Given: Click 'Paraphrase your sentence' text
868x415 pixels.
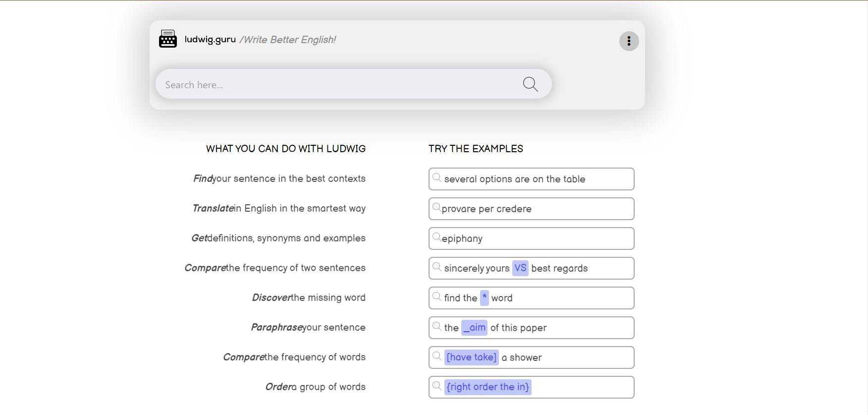Looking at the screenshot, I should click(x=308, y=327).
